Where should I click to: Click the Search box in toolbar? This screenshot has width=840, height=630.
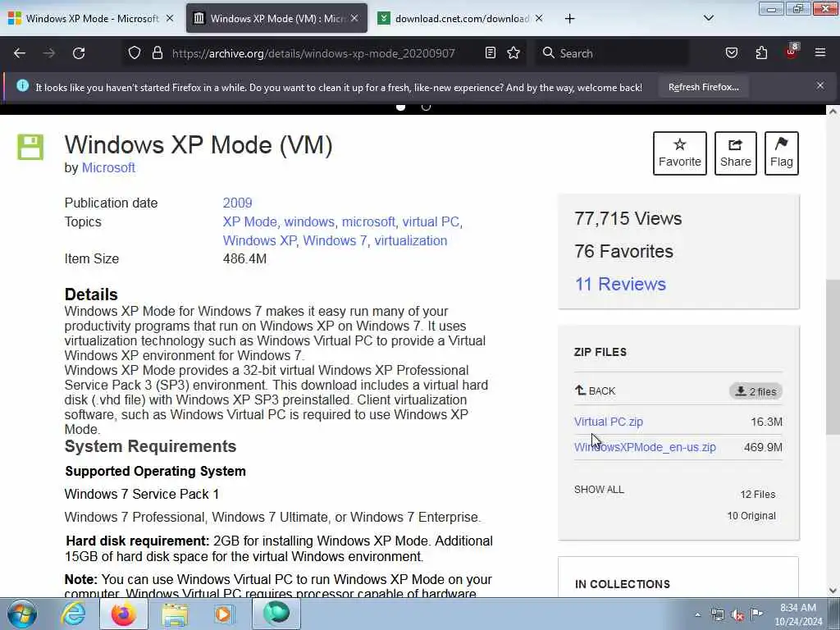pyautogui.click(x=612, y=53)
